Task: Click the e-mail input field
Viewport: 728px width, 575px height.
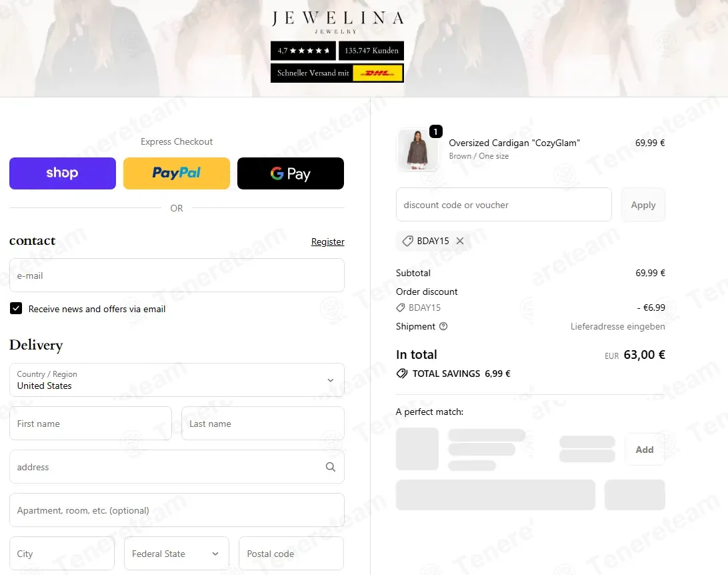Action: [x=177, y=275]
